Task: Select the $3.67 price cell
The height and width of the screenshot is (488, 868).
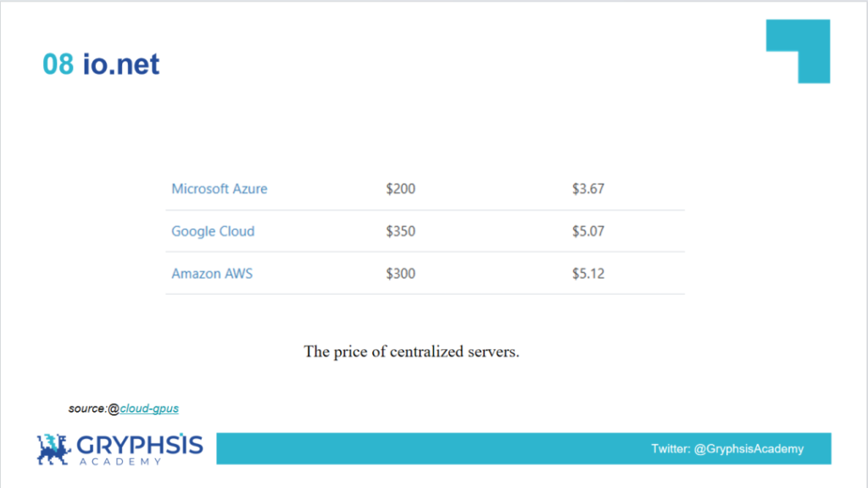Action: (x=587, y=189)
